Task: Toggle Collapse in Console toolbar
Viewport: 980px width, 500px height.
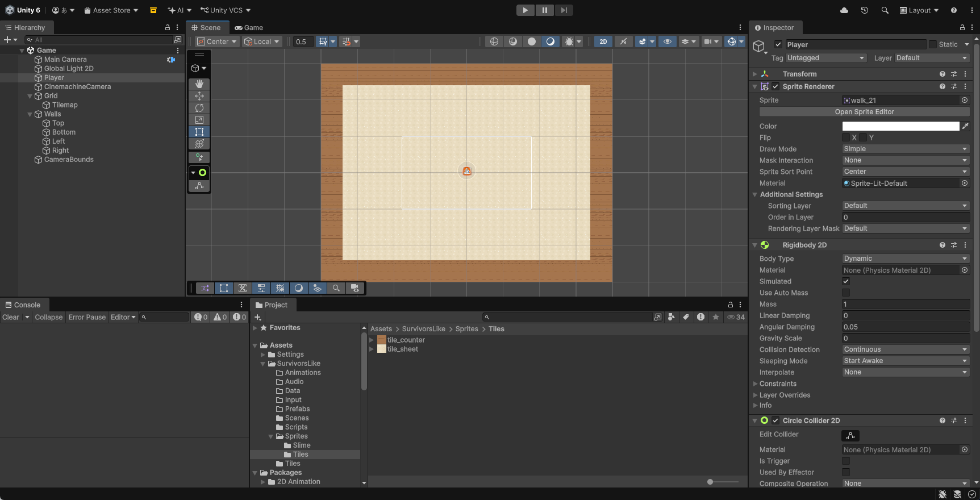Action: (x=48, y=317)
